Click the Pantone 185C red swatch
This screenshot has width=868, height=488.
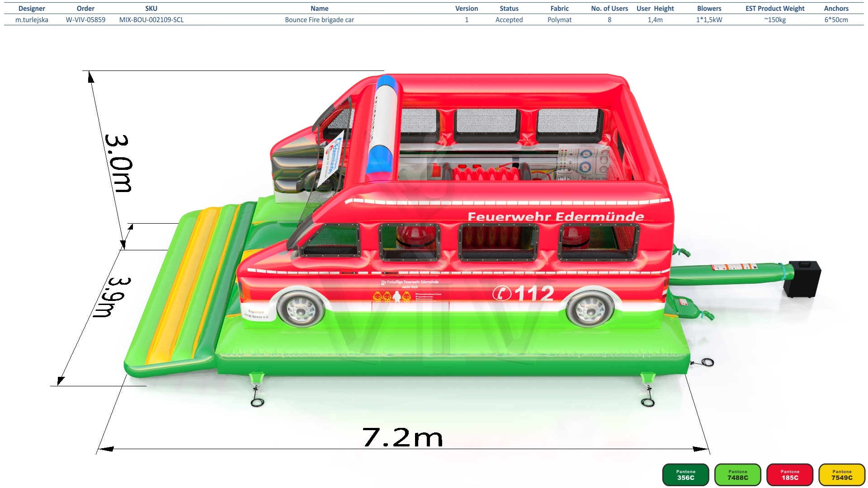tap(790, 474)
